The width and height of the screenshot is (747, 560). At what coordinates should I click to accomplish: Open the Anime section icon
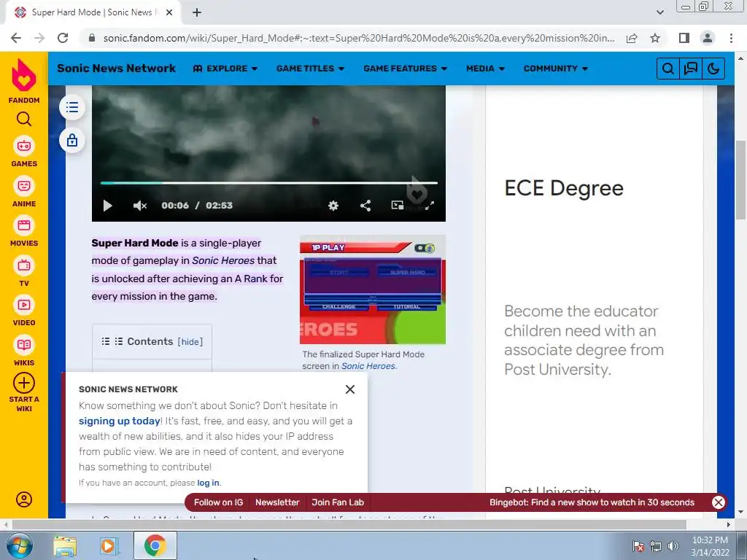point(24,186)
